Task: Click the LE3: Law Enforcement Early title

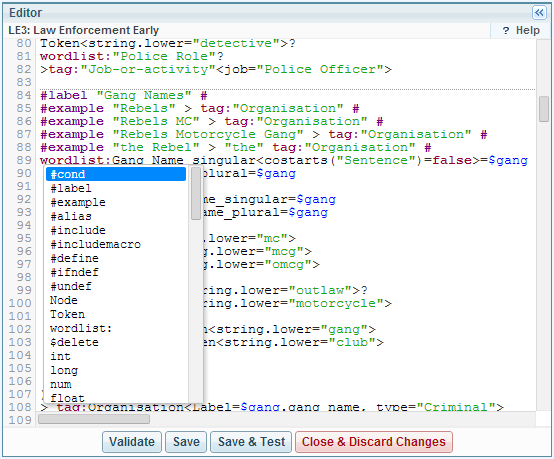Action: [84, 30]
